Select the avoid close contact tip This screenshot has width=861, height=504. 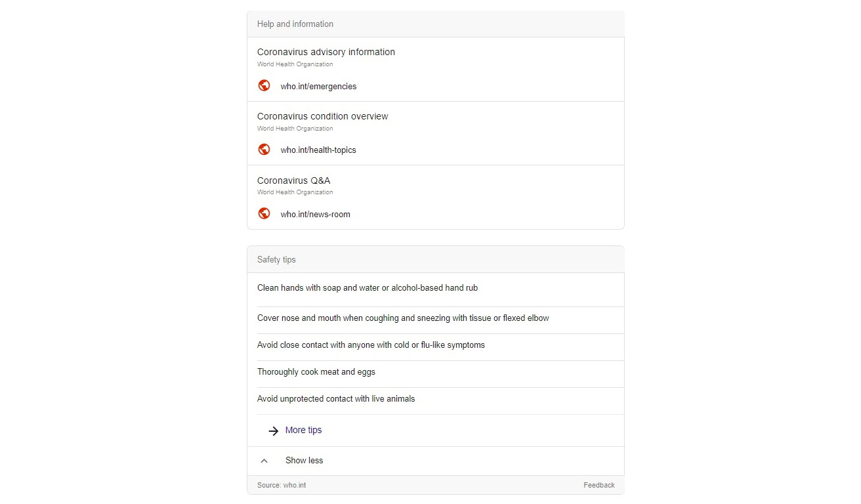pyautogui.click(x=371, y=345)
